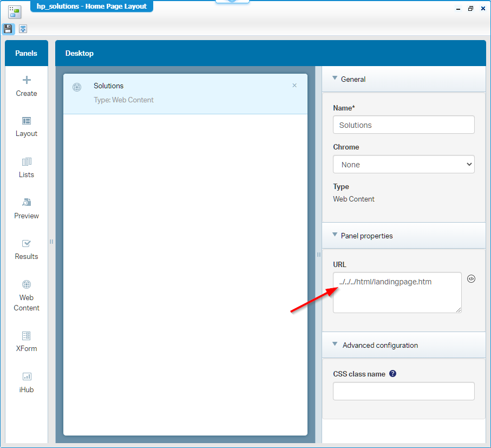Open the Preview panel

click(27, 209)
